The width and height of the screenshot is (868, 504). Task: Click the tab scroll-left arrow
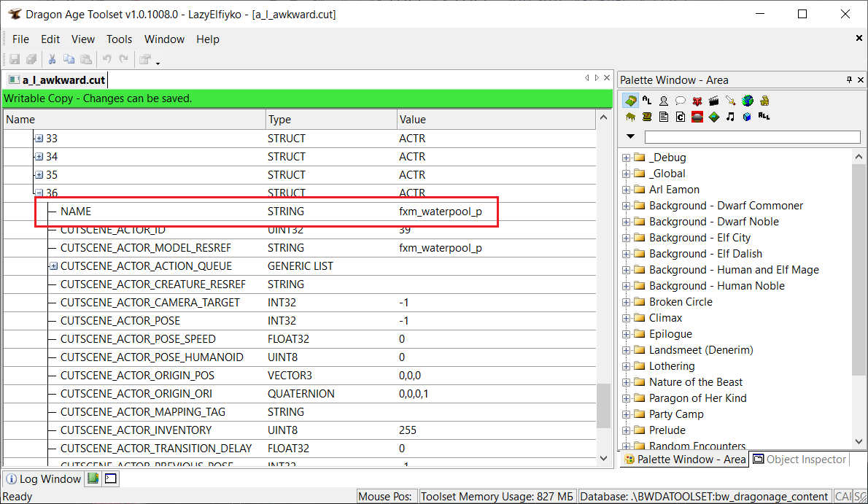tap(586, 78)
